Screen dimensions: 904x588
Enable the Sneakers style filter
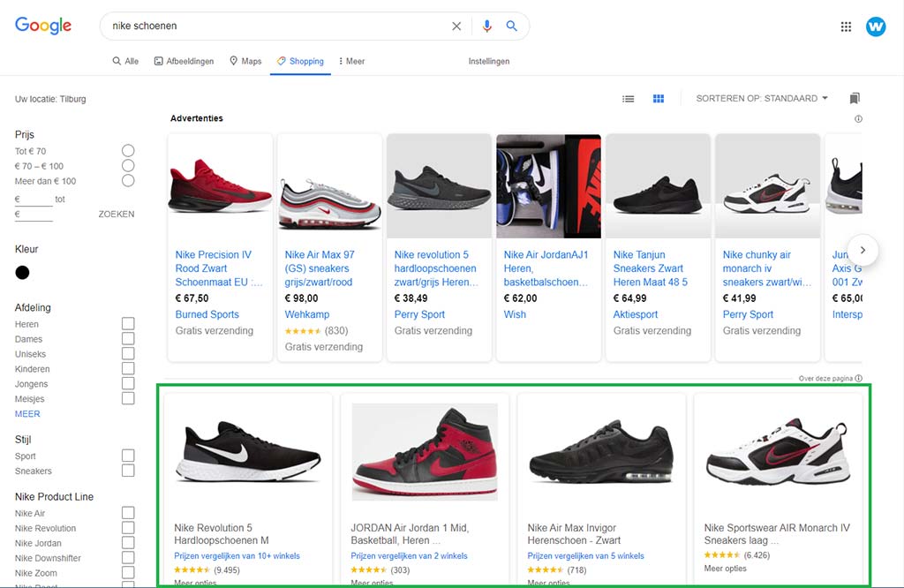pos(128,471)
